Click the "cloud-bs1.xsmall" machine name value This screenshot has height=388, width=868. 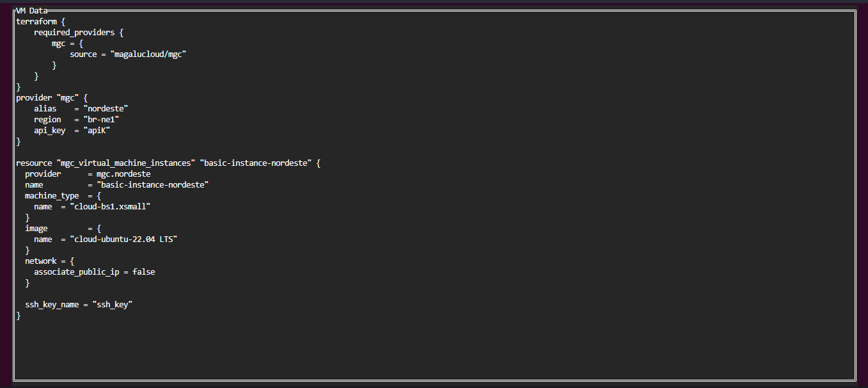pos(110,206)
